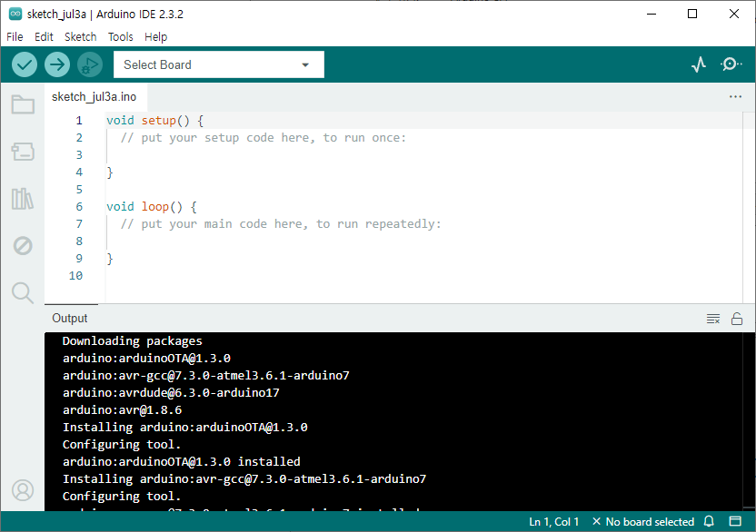Click the Upload arrow button

(57, 64)
